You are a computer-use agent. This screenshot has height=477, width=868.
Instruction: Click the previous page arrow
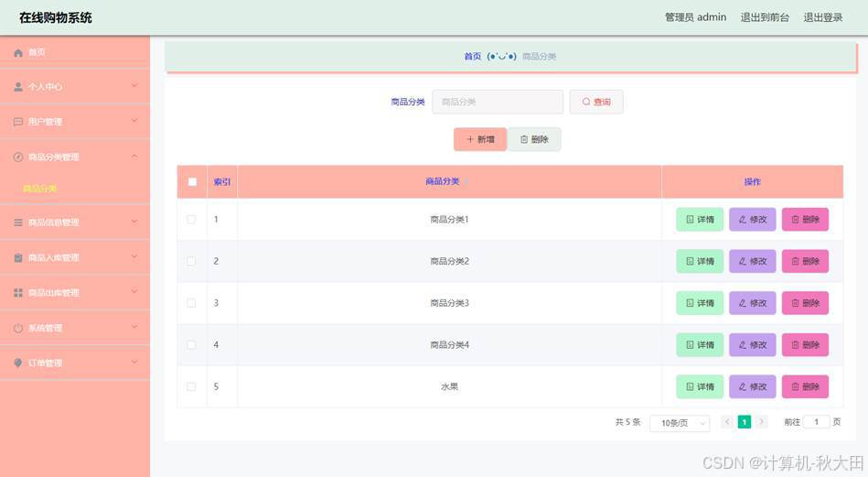tap(728, 422)
